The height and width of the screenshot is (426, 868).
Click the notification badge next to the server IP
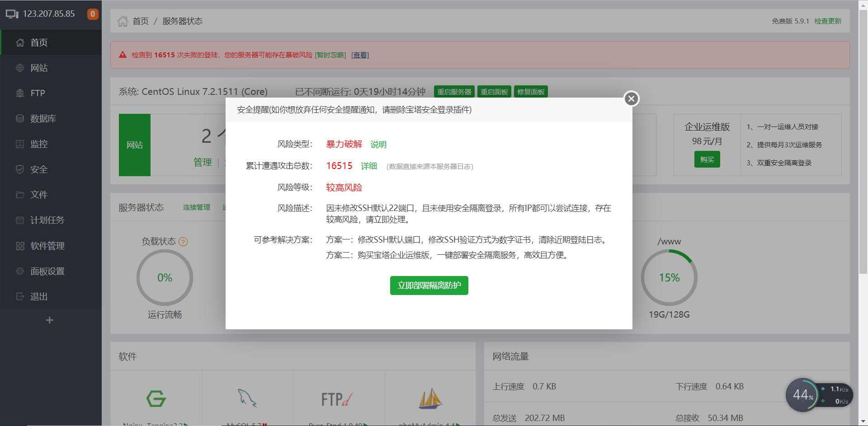[x=93, y=14]
